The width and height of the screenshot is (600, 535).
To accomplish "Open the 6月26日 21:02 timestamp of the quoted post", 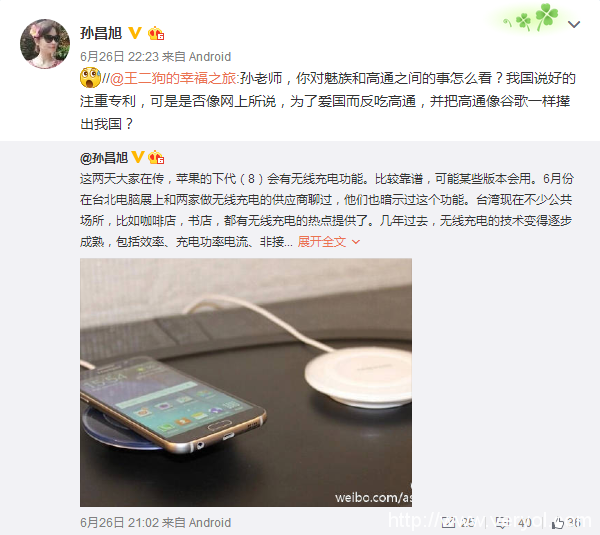I will (x=119, y=523).
